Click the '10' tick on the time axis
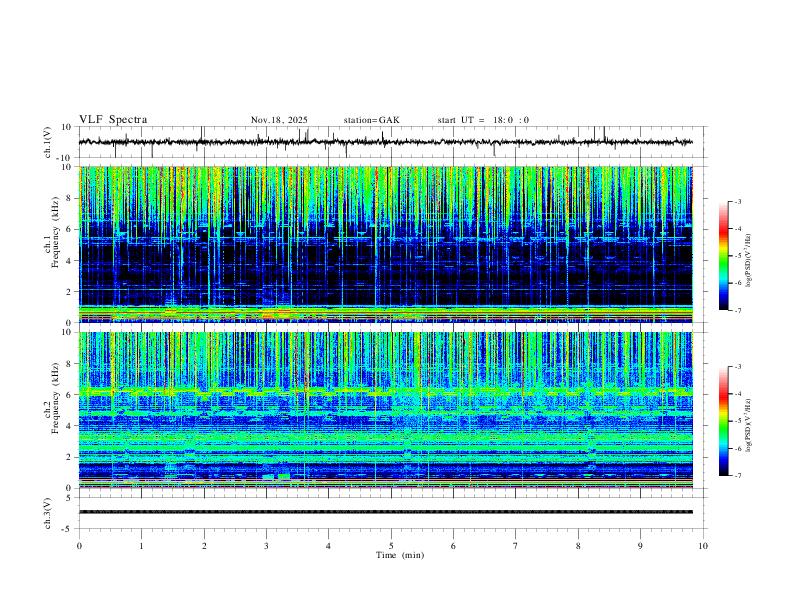792x612 pixels. (x=703, y=546)
